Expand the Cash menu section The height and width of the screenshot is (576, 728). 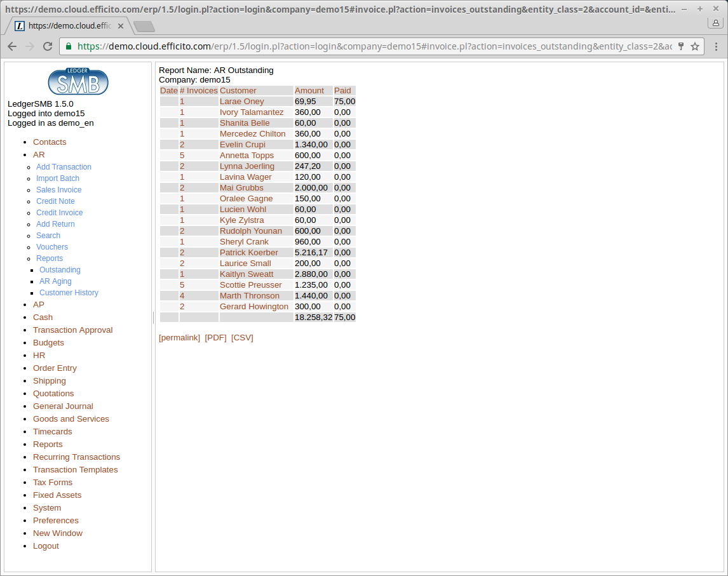tap(43, 317)
